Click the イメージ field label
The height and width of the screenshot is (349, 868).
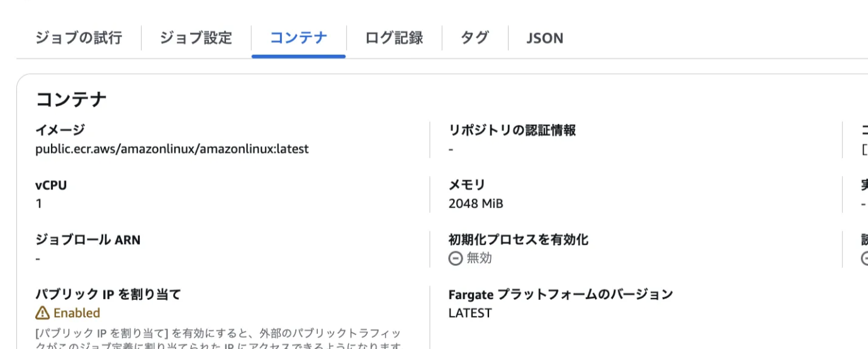[x=60, y=130]
